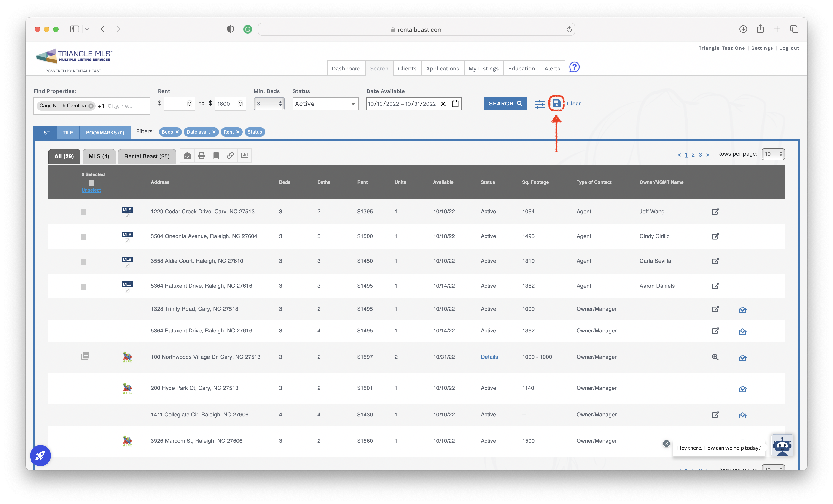This screenshot has height=504, width=833.
Task: Click the print listings icon
Action: click(x=202, y=155)
